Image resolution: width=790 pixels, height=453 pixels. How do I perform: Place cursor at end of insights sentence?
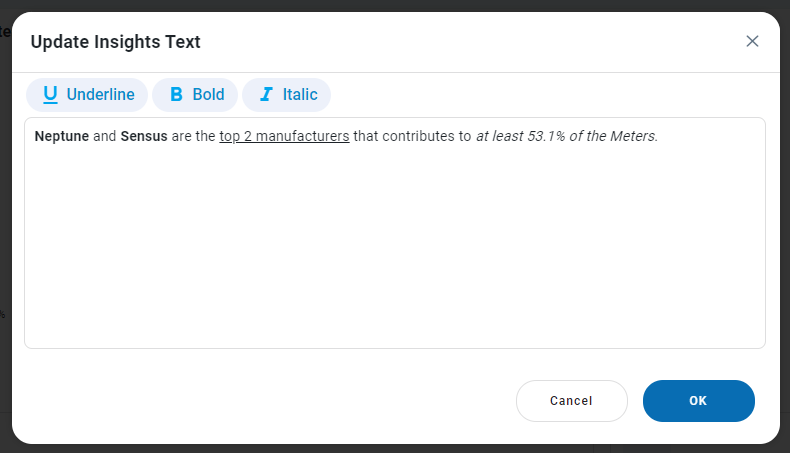659,136
